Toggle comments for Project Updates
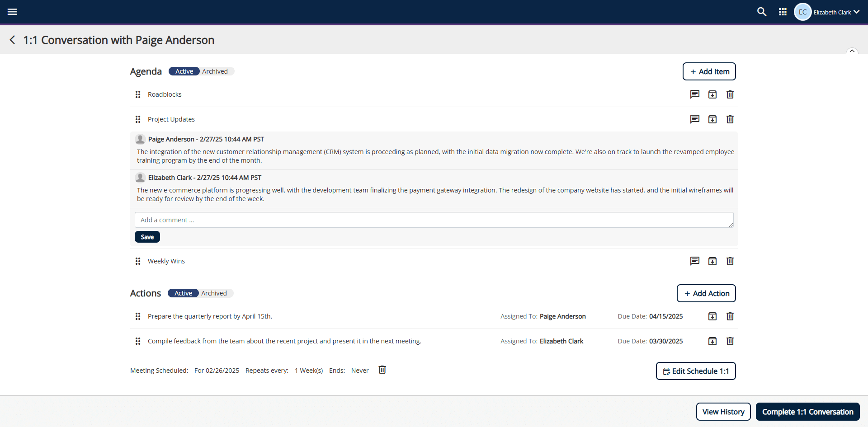The width and height of the screenshot is (868, 427). click(694, 119)
